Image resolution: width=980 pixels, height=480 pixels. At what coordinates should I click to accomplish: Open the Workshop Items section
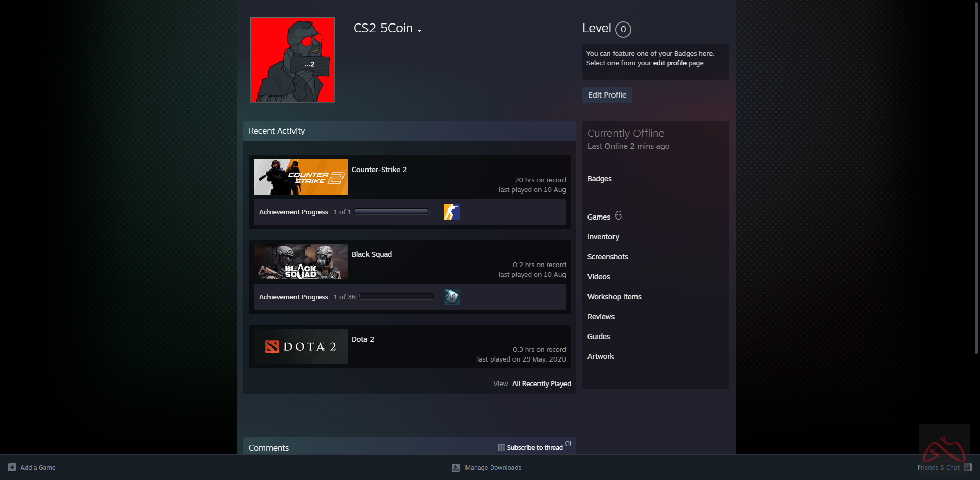pyautogui.click(x=614, y=297)
